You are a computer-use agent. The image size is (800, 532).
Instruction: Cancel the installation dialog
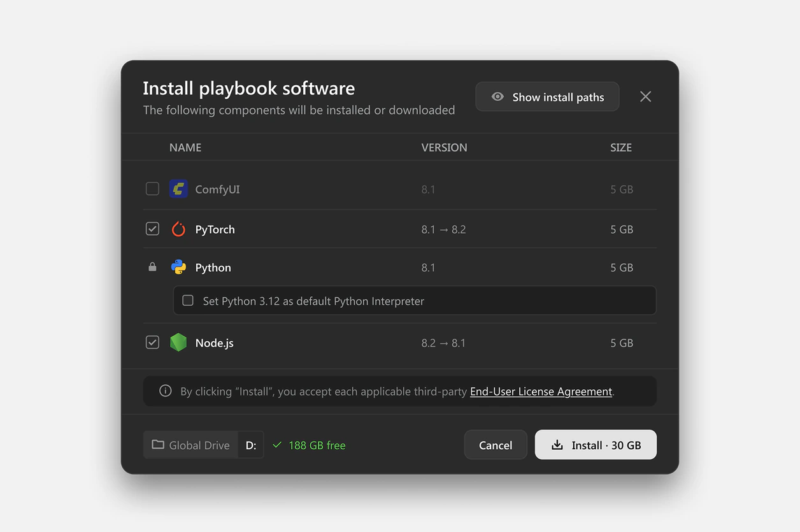(x=496, y=445)
